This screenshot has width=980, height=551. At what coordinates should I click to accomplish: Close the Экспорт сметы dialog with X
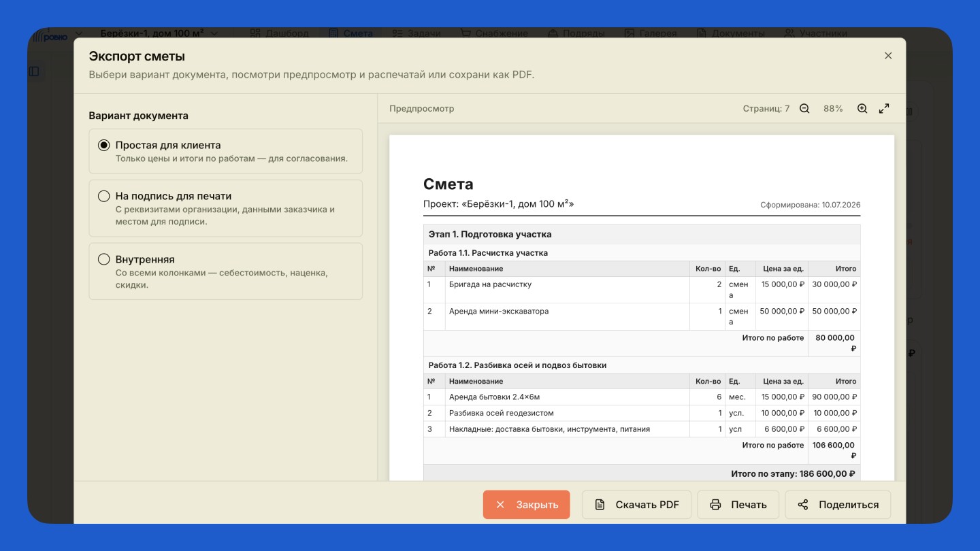coord(888,56)
